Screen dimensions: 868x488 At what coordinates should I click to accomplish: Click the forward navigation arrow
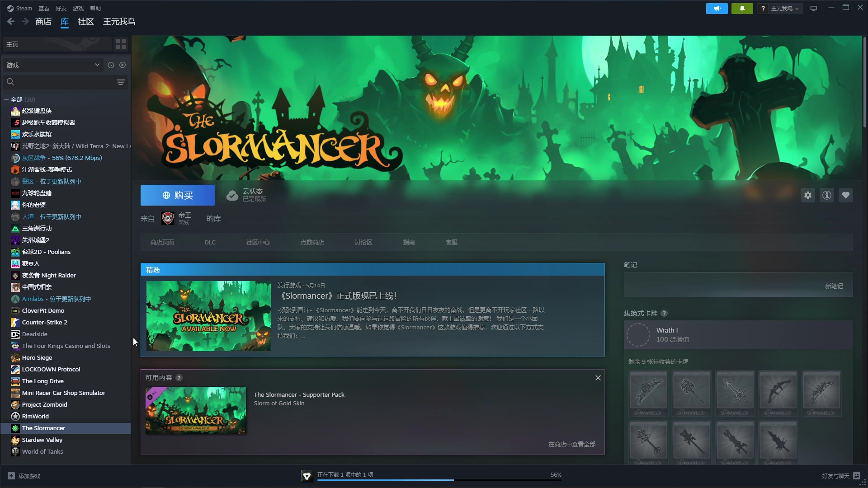click(x=25, y=21)
